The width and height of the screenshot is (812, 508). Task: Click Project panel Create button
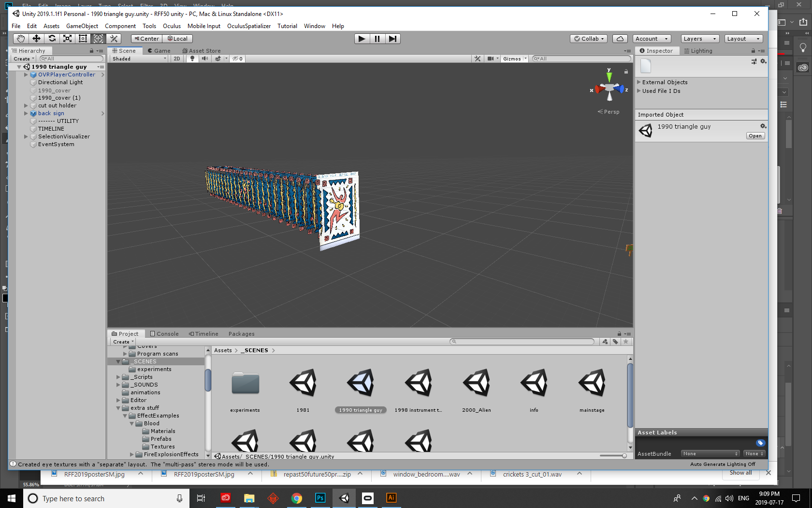click(123, 342)
